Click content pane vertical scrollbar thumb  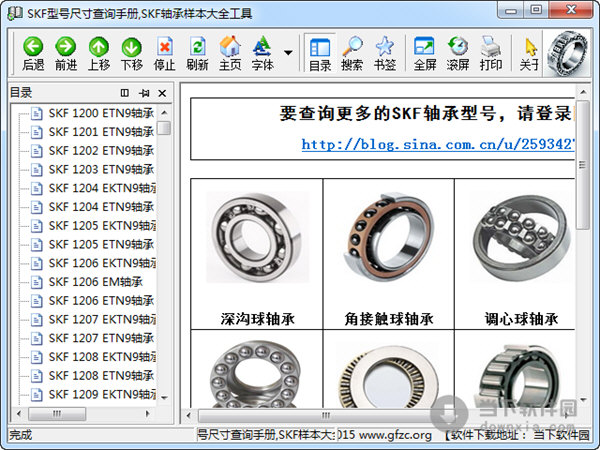click(x=583, y=165)
